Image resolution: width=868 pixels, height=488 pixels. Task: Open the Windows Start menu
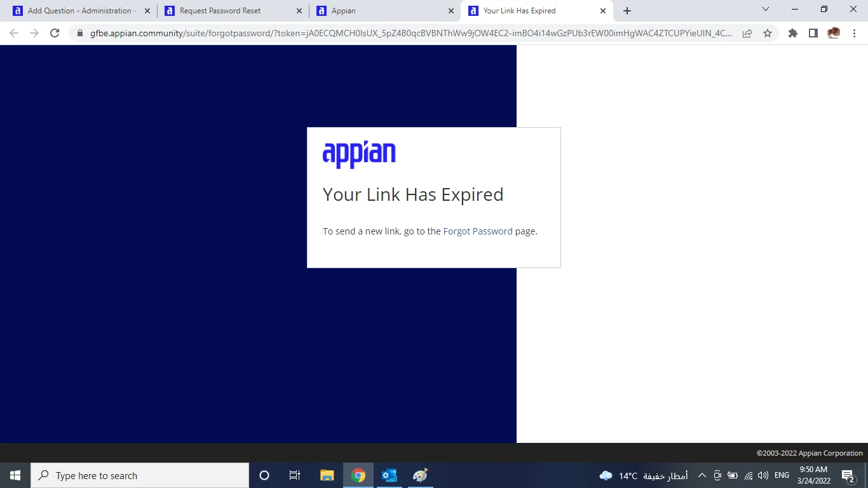pos(15,475)
